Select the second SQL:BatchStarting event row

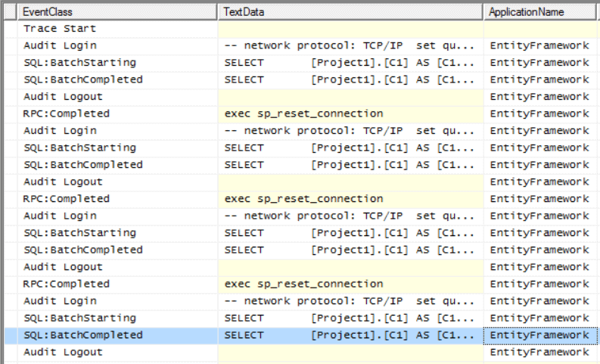(x=300, y=148)
